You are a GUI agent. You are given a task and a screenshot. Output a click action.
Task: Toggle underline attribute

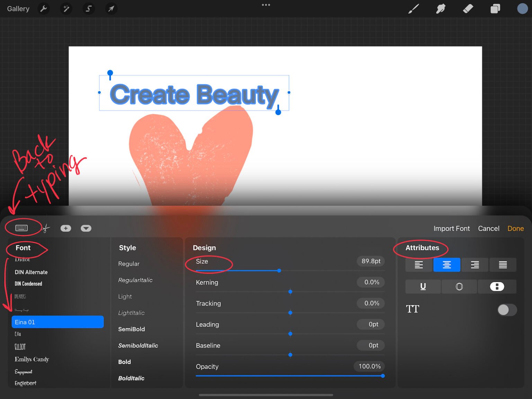tap(423, 286)
